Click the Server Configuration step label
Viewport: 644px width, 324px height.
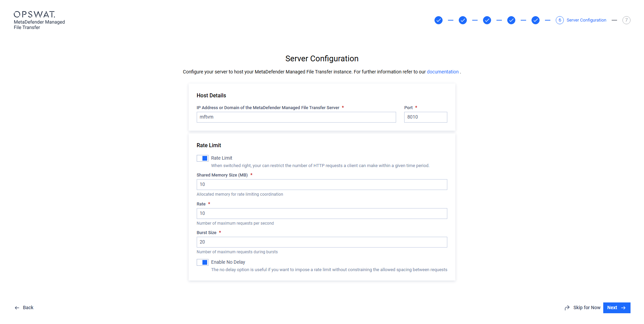pyautogui.click(x=586, y=20)
